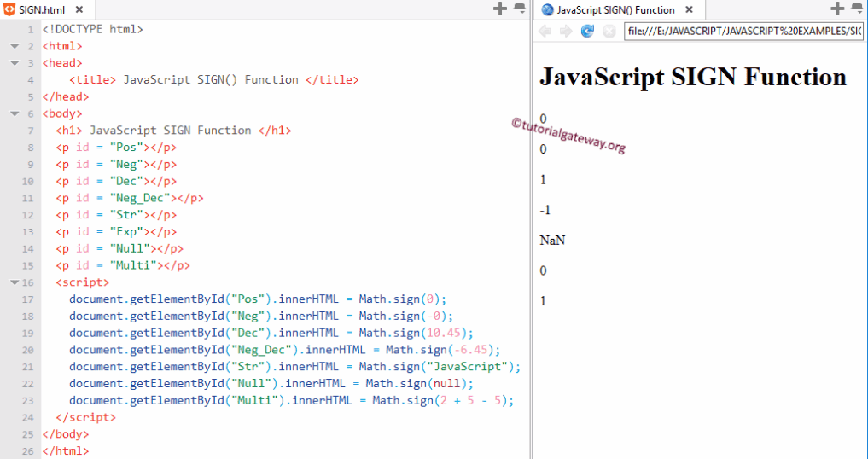The width and height of the screenshot is (868, 459).
Task: Go forward in the preview browser
Action: pyautogui.click(x=566, y=32)
